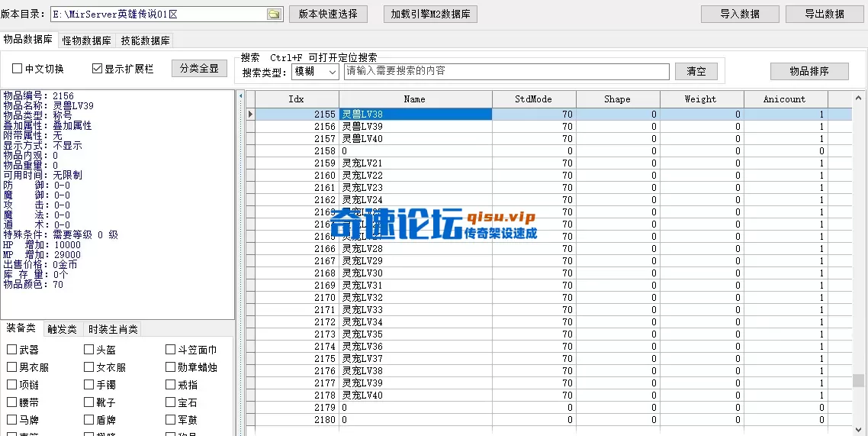Switch to the 触发类 tab
The image size is (868, 436).
(x=62, y=329)
